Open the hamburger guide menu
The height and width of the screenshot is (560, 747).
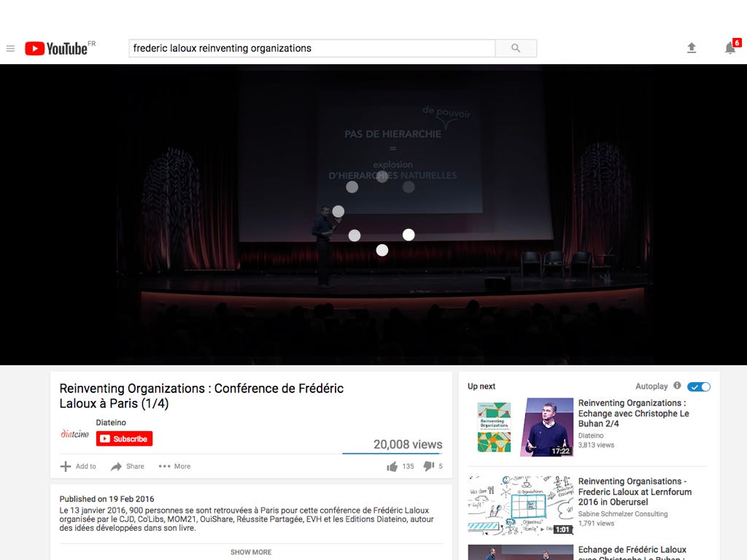coord(10,49)
